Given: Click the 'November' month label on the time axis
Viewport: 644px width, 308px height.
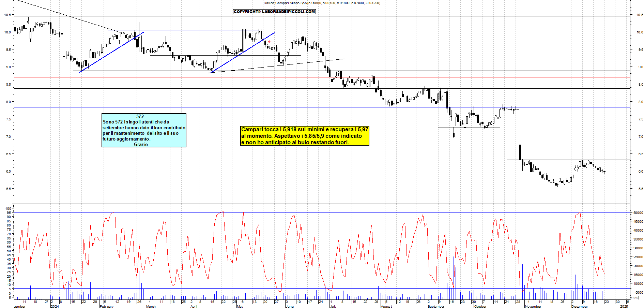Looking at the screenshot, I should (533, 306).
